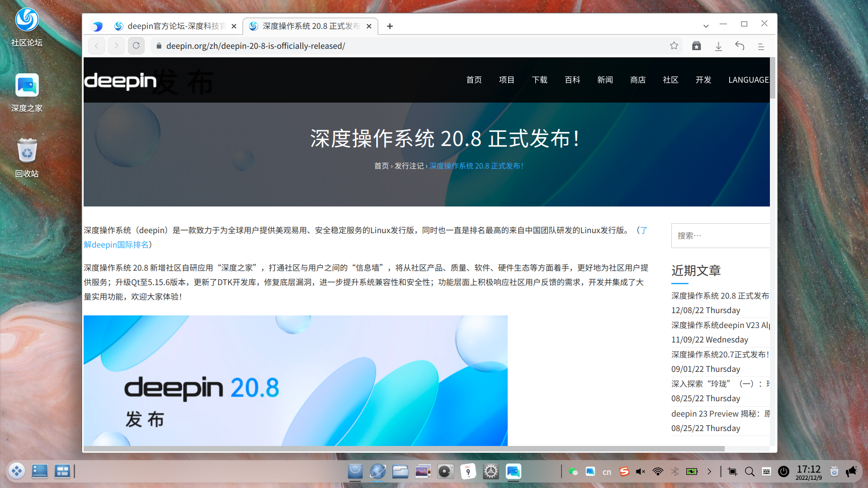Click the horizontal scrollbar at page bottom
Viewport: 868px width, 488px height.
(404, 449)
